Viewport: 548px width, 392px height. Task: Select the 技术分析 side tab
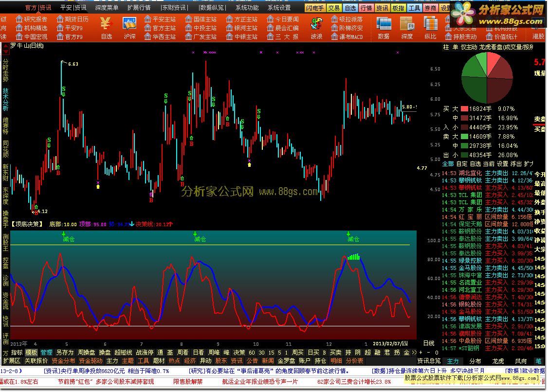pyautogui.click(x=5, y=100)
